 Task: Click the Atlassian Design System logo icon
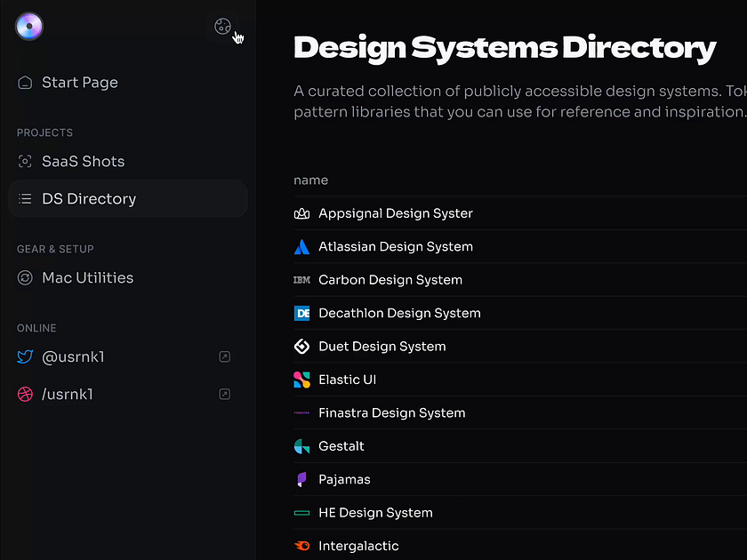(301, 246)
